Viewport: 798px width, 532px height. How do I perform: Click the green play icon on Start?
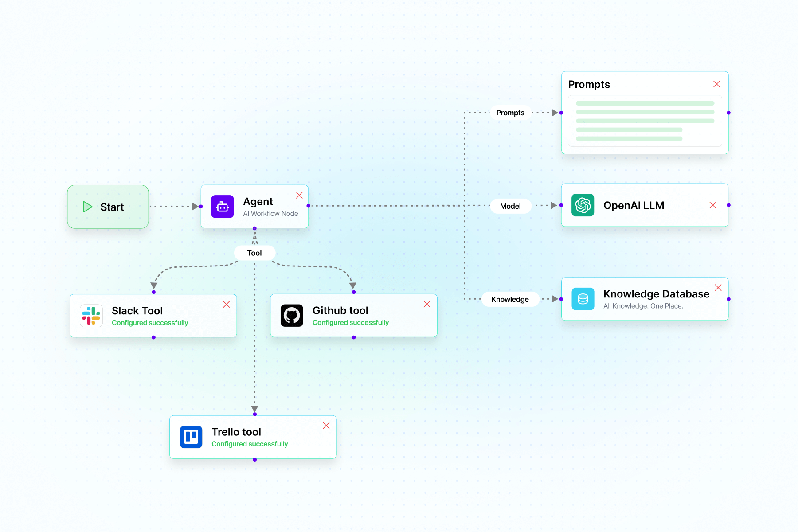(x=87, y=207)
